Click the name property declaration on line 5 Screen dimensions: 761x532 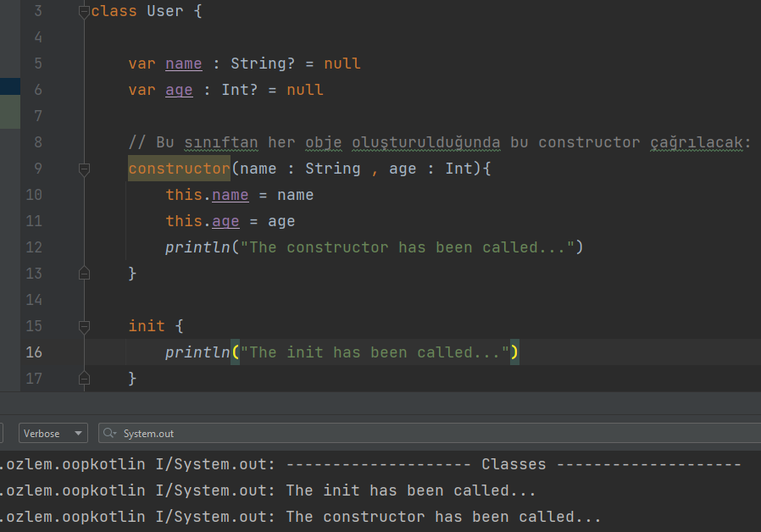(183, 63)
